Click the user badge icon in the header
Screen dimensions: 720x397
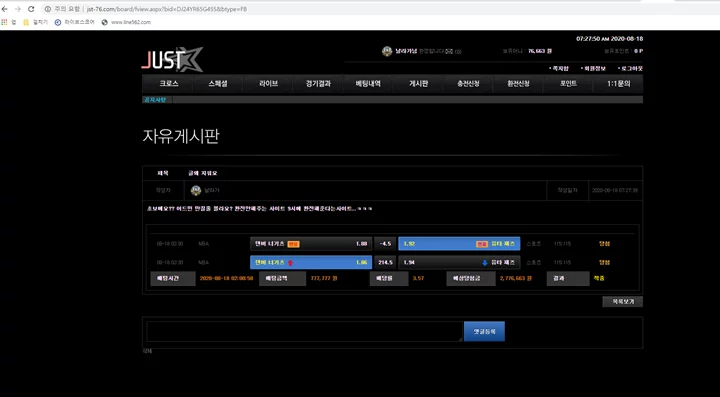387,51
